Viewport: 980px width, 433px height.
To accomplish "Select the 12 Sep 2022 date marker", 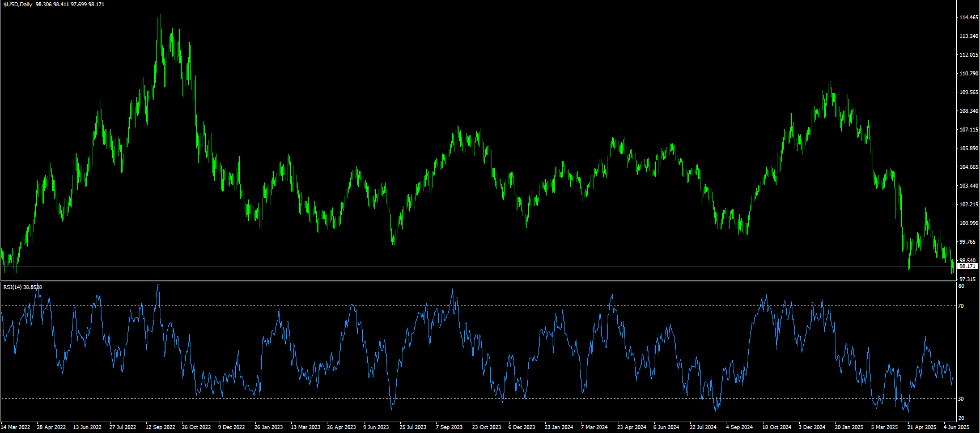I will (160, 427).
